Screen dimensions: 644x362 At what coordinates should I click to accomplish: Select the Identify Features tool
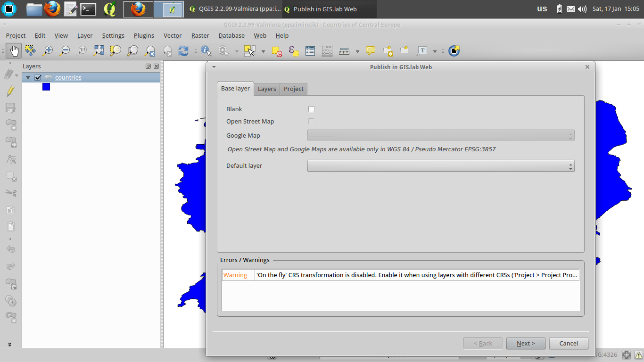(206, 50)
